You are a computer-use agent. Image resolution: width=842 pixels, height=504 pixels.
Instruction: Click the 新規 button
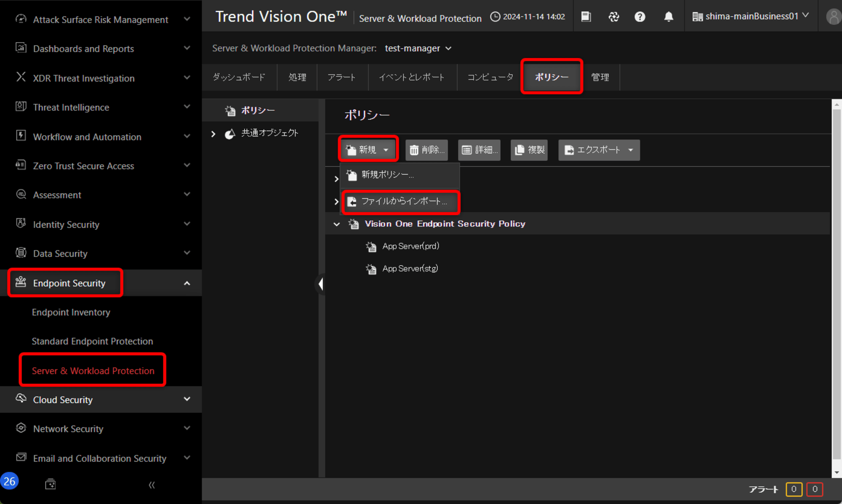(x=368, y=150)
